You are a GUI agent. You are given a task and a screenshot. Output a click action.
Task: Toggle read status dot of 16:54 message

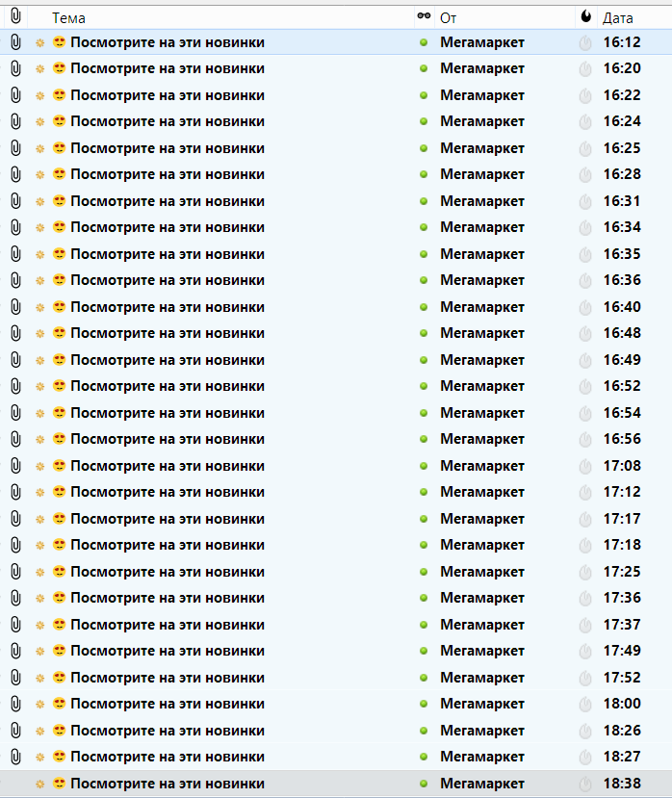[x=423, y=413]
